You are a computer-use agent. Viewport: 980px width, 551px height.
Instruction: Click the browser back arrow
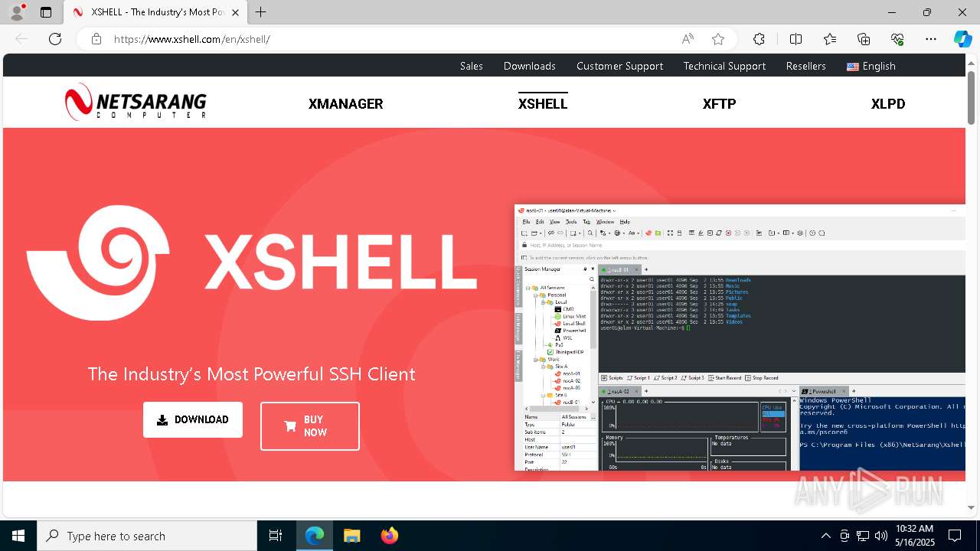pos(21,39)
